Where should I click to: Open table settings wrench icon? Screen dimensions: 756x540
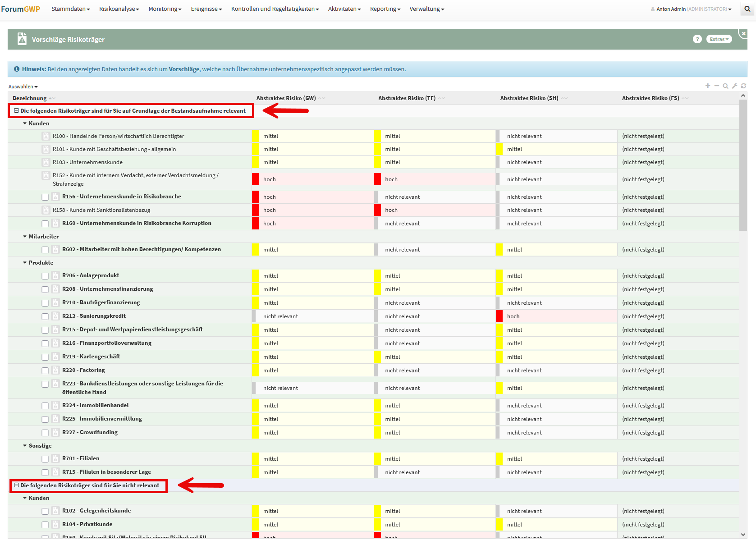tap(734, 86)
